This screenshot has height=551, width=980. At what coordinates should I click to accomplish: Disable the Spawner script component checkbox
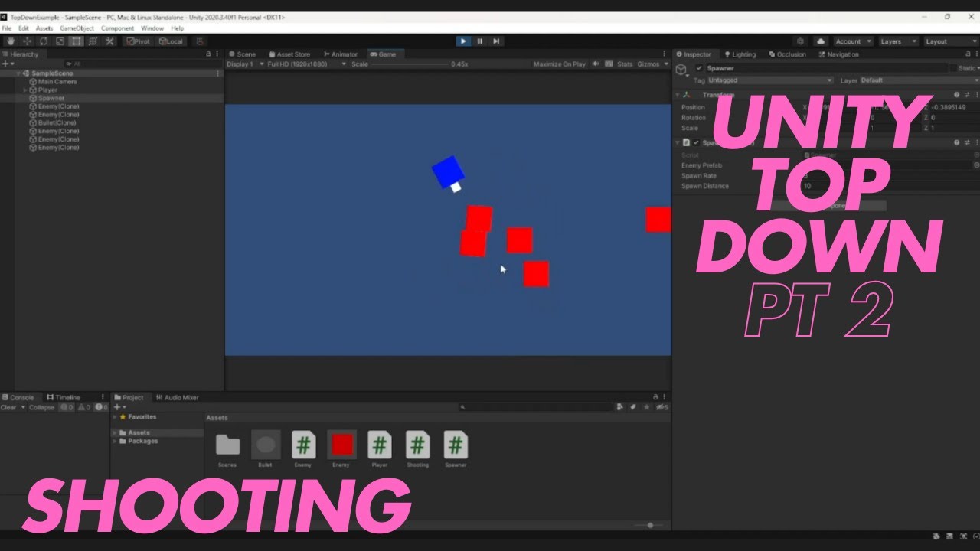point(696,142)
